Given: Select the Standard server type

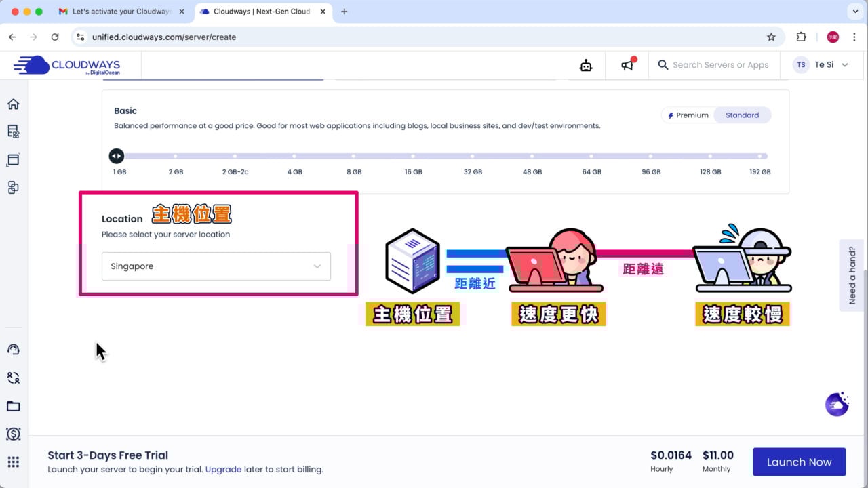Looking at the screenshot, I should 742,115.
